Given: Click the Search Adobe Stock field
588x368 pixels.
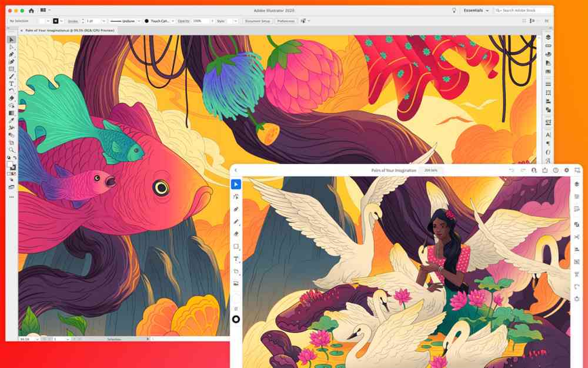Looking at the screenshot, I should (x=522, y=11).
